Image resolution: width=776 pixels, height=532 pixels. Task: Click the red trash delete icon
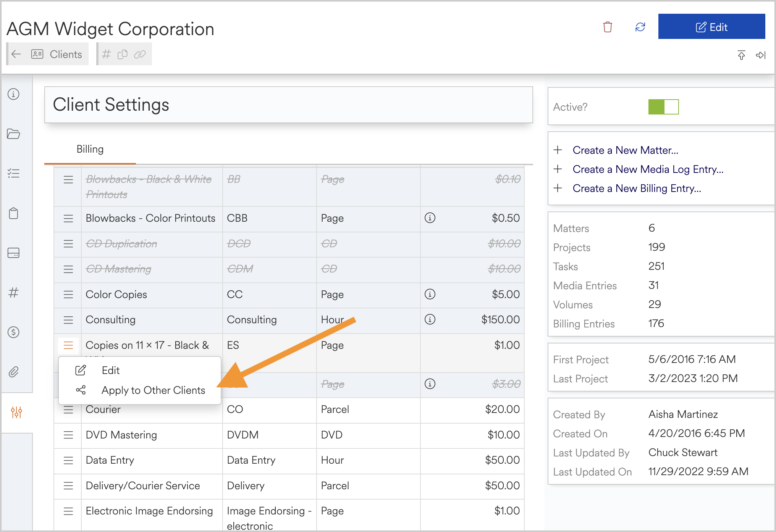click(x=607, y=27)
